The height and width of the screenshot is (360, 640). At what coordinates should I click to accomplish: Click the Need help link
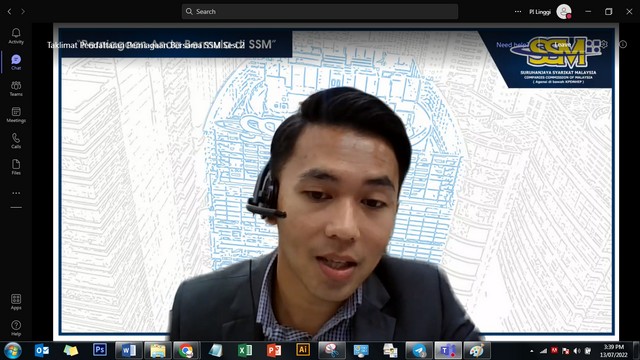point(511,45)
